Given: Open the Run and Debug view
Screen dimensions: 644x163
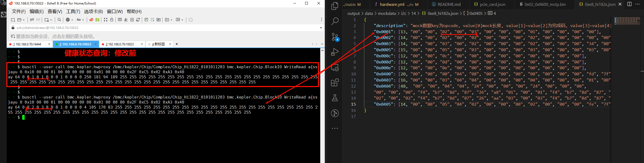Looking at the screenshot, I should point(335,52).
